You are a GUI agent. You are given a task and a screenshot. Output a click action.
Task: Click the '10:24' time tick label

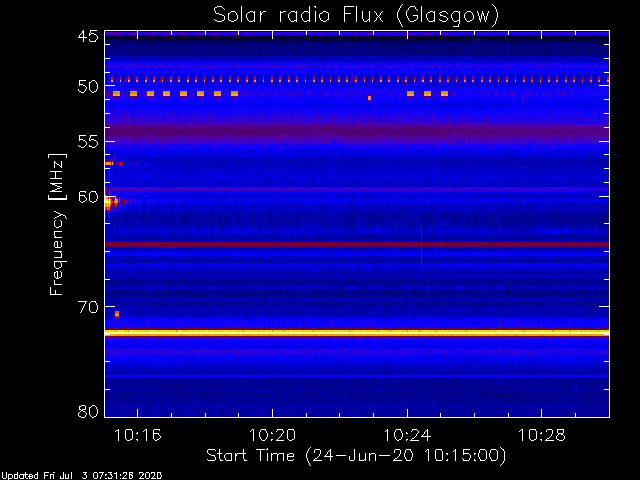(407, 436)
